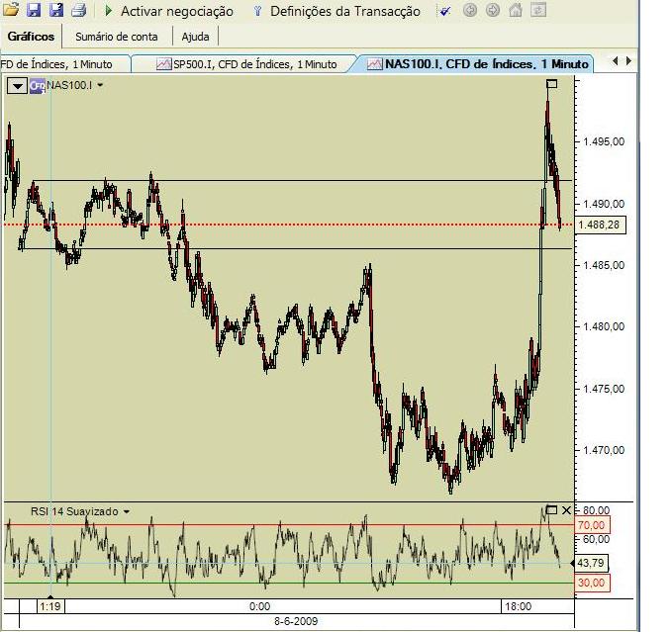Click the Activar negociação button

[169, 11]
